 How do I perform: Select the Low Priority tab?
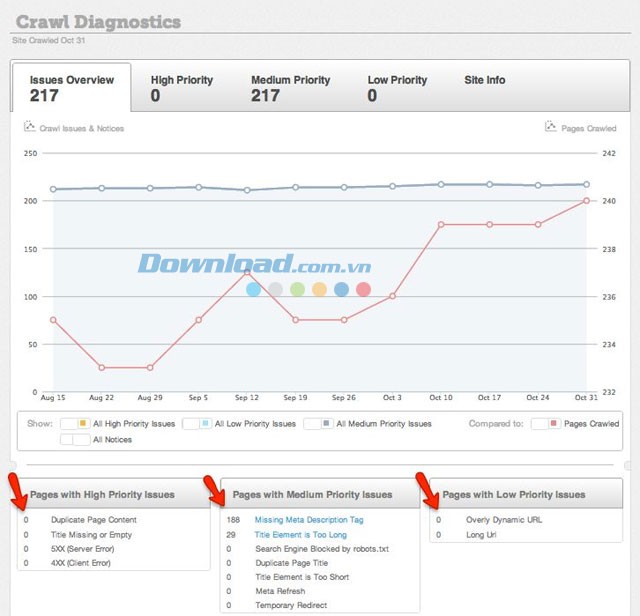click(397, 88)
